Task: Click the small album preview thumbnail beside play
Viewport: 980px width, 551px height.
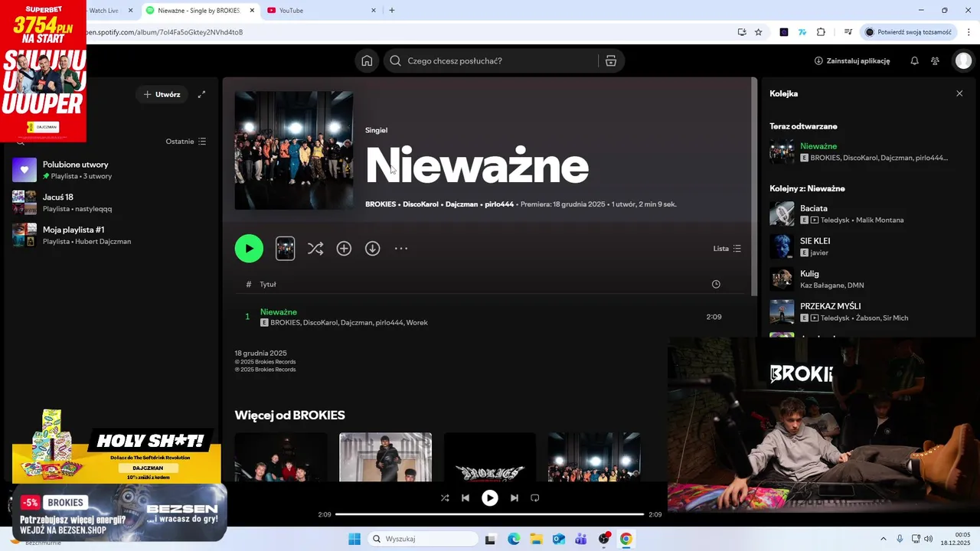Action: [285, 249]
